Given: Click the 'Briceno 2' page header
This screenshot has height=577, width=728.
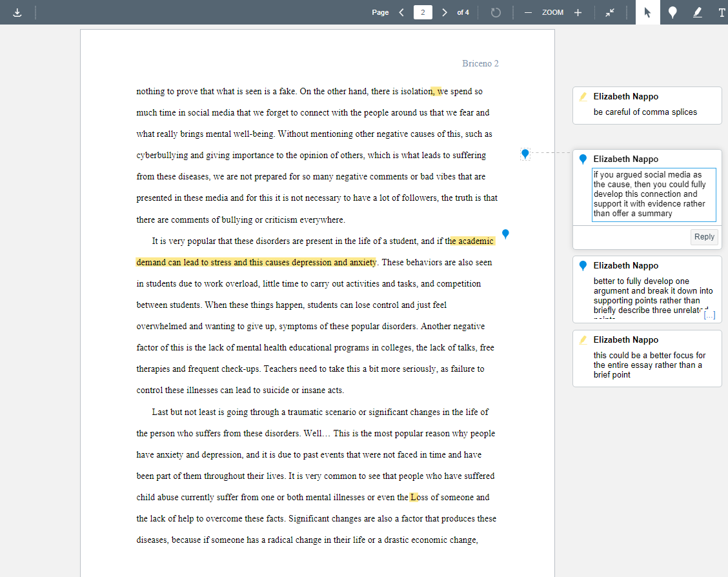Looking at the screenshot, I should (x=480, y=64).
